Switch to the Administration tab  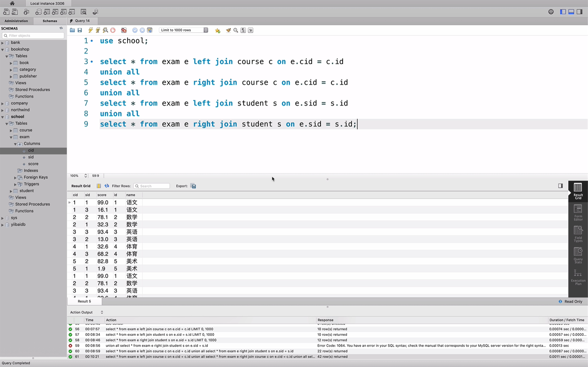[16, 21]
